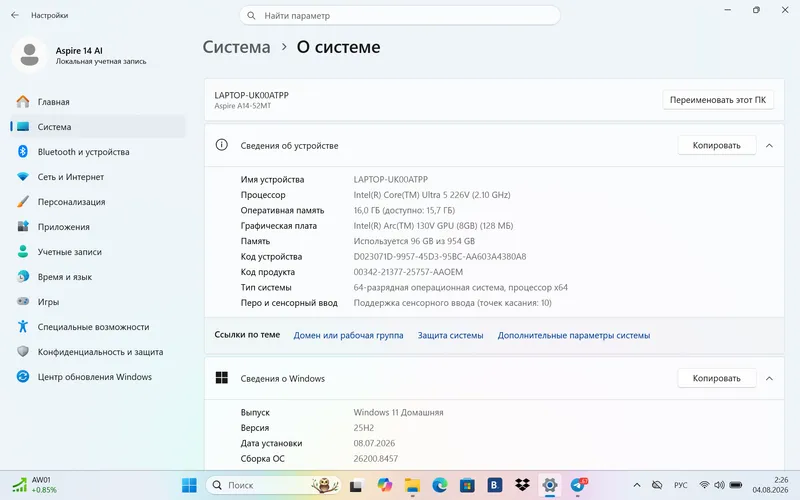Select OS build 26200.8457 value
This screenshot has height=500, width=800.
tap(376, 459)
